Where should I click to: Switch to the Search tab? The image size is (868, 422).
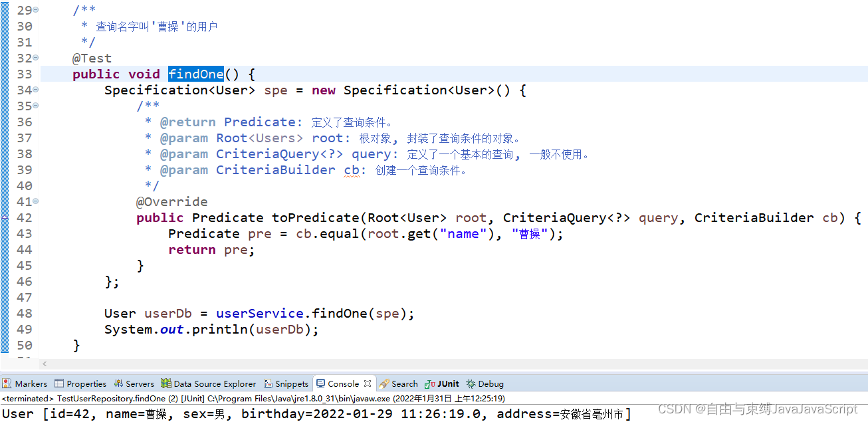tap(398, 383)
